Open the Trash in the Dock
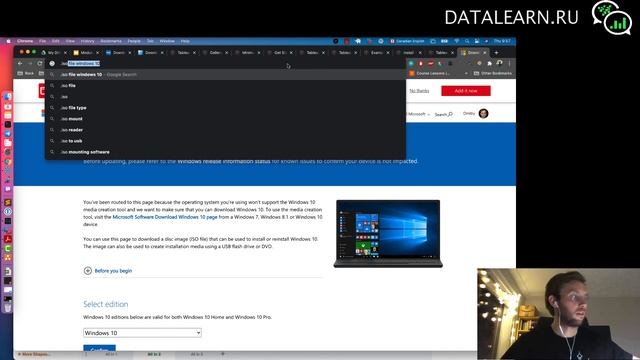 8,308
